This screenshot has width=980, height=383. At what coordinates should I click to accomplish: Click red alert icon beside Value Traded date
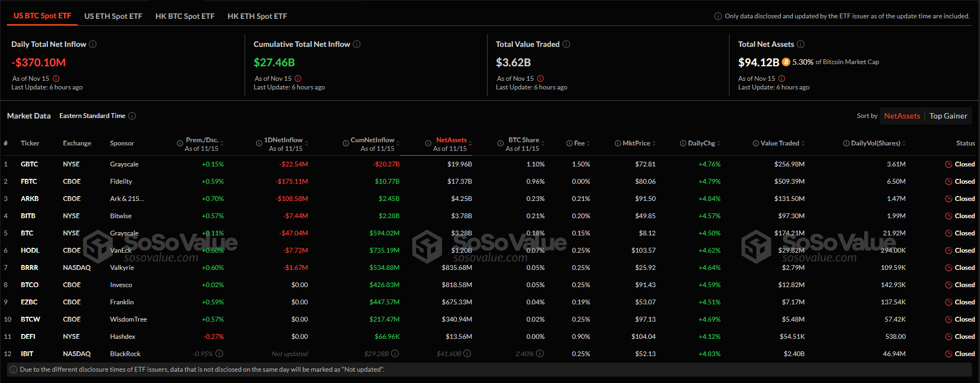coord(540,79)
